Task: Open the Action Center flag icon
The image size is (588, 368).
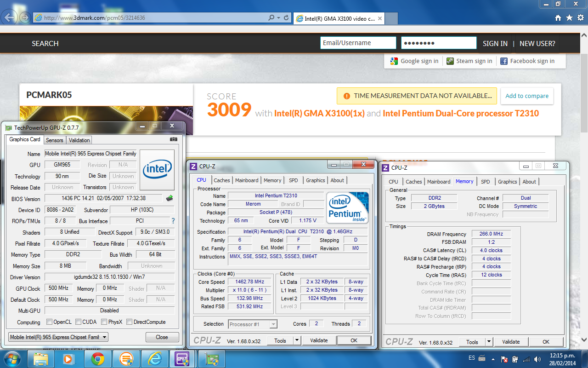Action: tap(504, 359)
